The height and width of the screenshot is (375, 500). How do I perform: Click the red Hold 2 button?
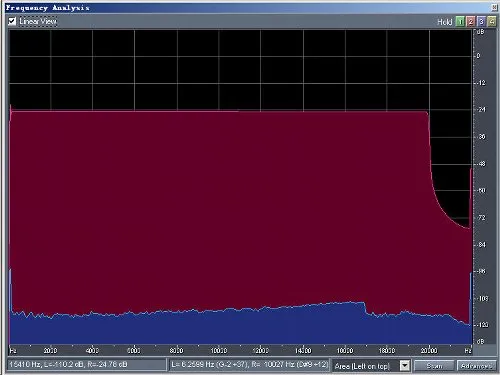[x=471, y=22]
